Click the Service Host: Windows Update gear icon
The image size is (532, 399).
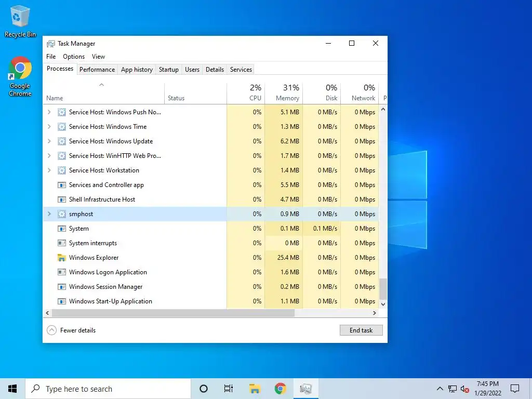click(x=62, y=141)
